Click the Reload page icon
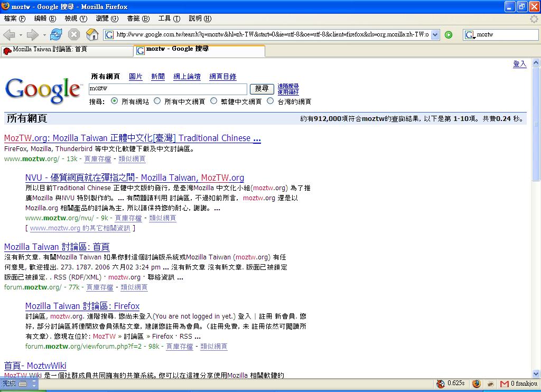The image size is (541, 392). 56,35
